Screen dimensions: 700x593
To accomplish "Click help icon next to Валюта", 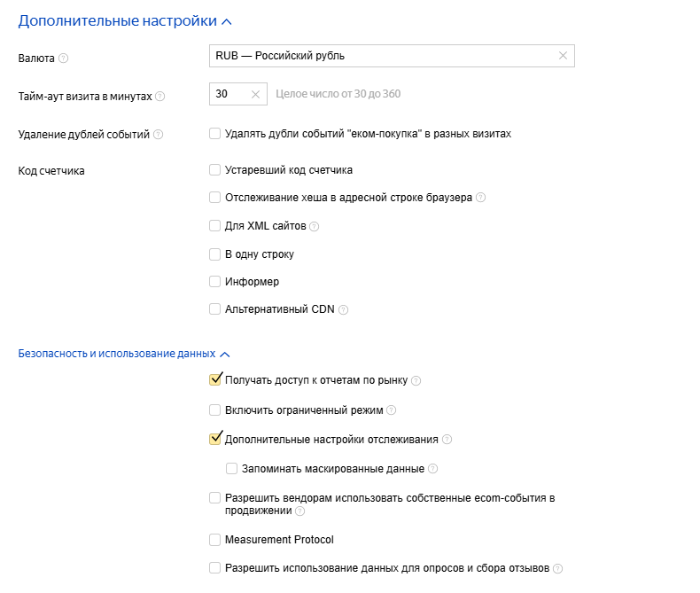I will (63, 59).
